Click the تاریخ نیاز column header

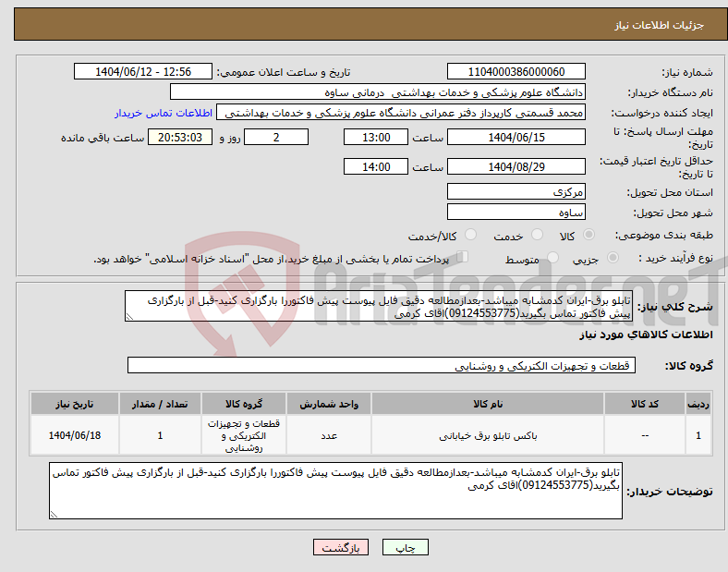click(x=75, y=404)
